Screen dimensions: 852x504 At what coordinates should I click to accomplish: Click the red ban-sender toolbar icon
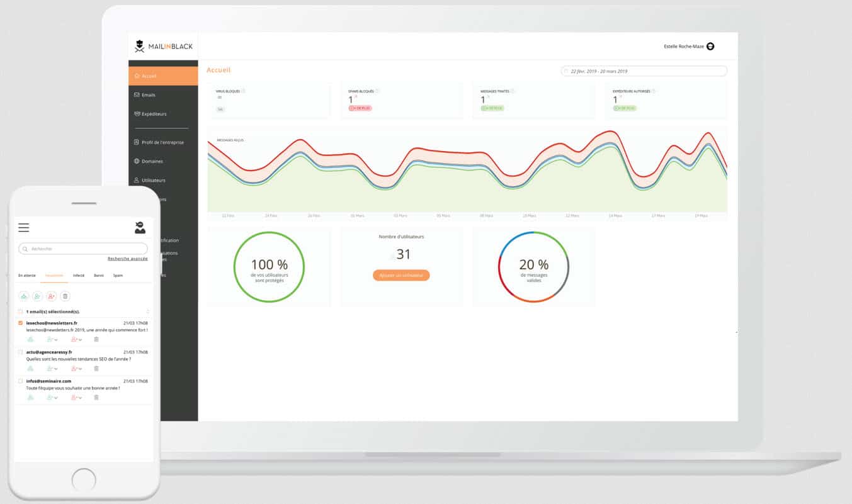point(52,296)
